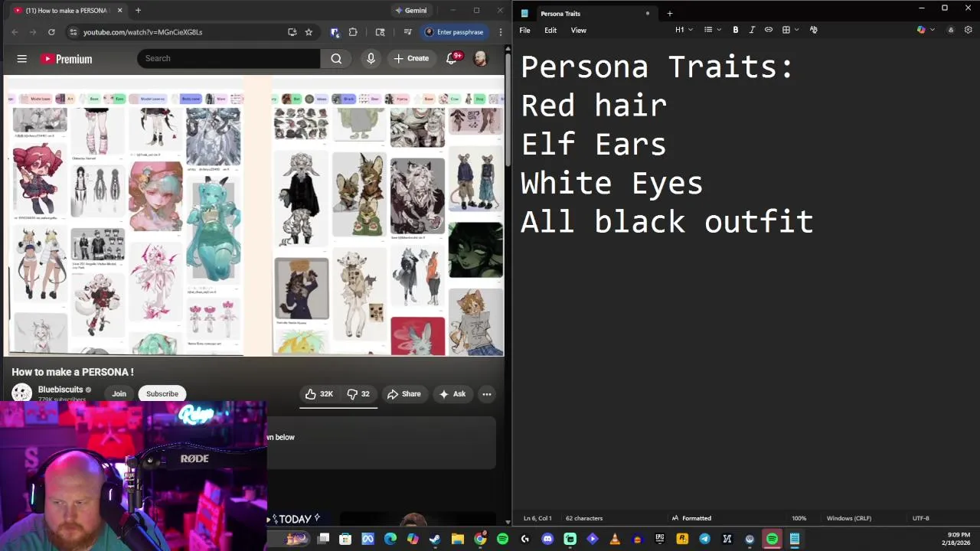This screenshot has height=551, width=980.
Task: Share the video
Action: 403,394
